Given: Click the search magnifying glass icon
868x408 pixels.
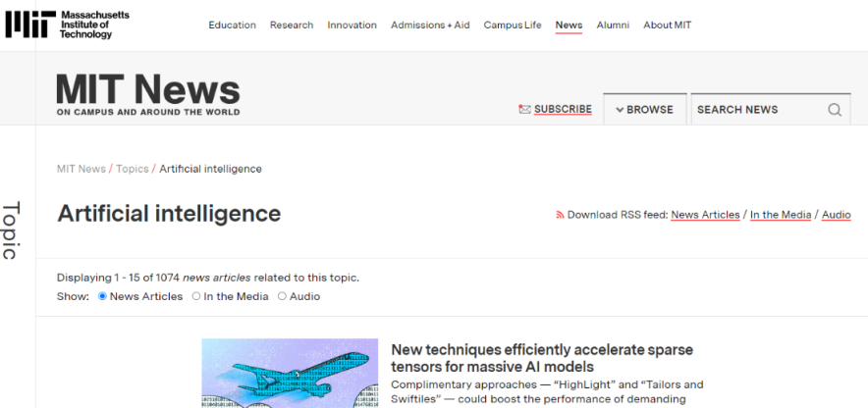Looking at the screenshot, I should point(835,110).
